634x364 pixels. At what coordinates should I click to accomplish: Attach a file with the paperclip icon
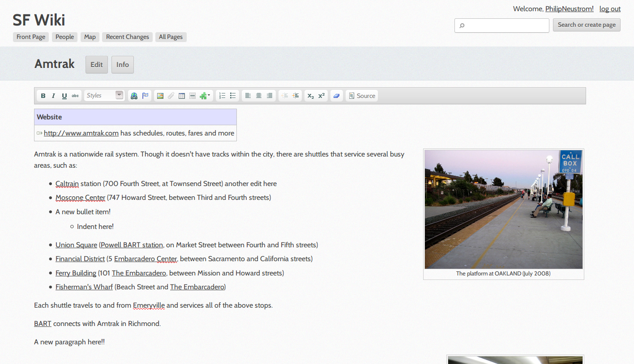pyautogui.click(x=171, y=96)
